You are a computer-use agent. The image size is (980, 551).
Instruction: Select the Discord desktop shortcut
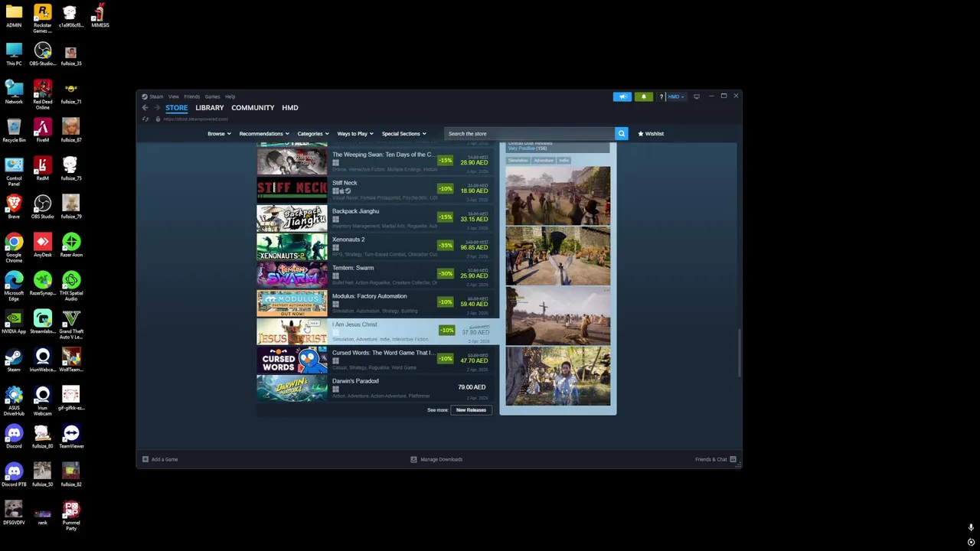(x=14, y=437)
